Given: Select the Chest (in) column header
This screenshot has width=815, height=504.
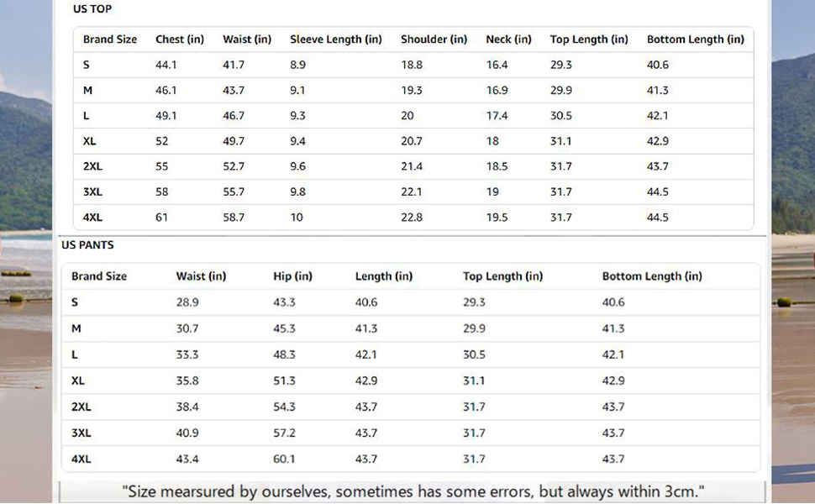Looking at the screenshot, I should pos(180,39).
